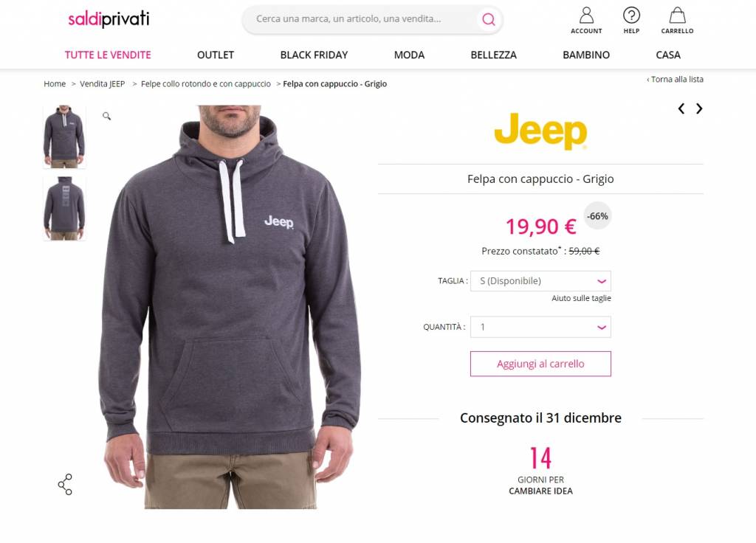Open Aiuto sulle taglie link
The image size is (756, 543).
tap(581, 298)
